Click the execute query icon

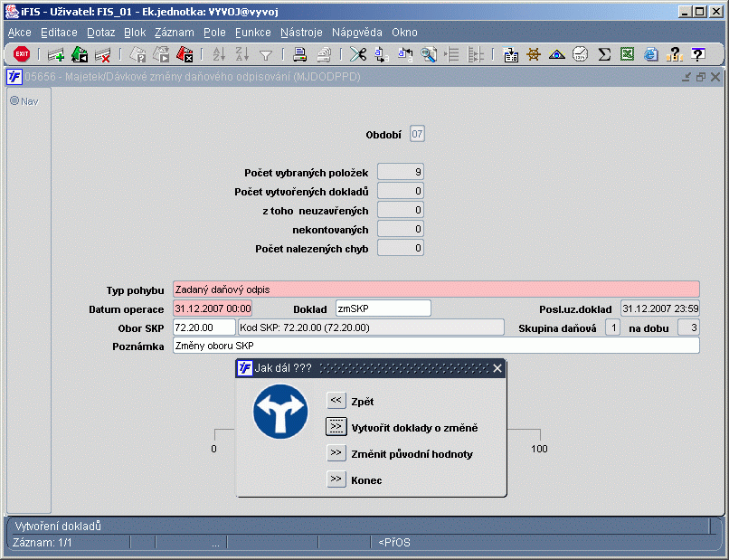(161, 55)
